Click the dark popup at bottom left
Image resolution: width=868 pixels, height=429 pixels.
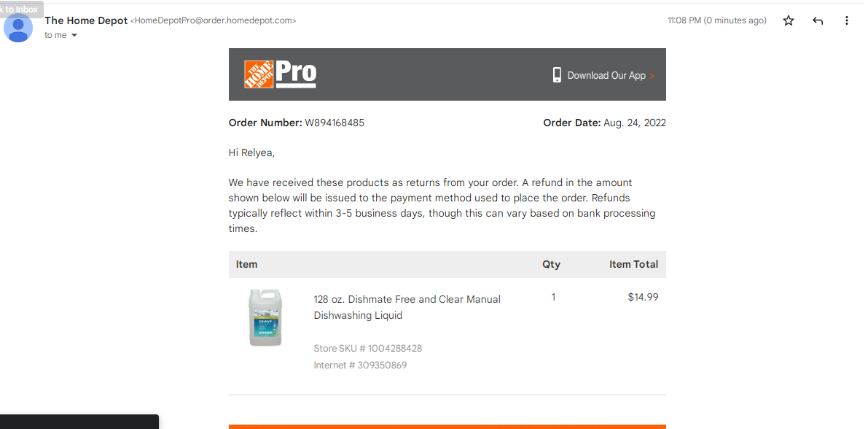(x=79, y=421)
